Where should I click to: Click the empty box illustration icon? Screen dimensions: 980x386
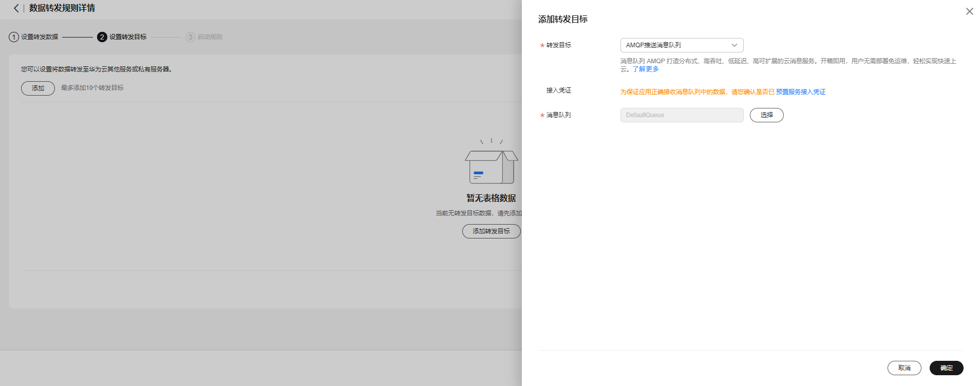(x=491, y=162)
